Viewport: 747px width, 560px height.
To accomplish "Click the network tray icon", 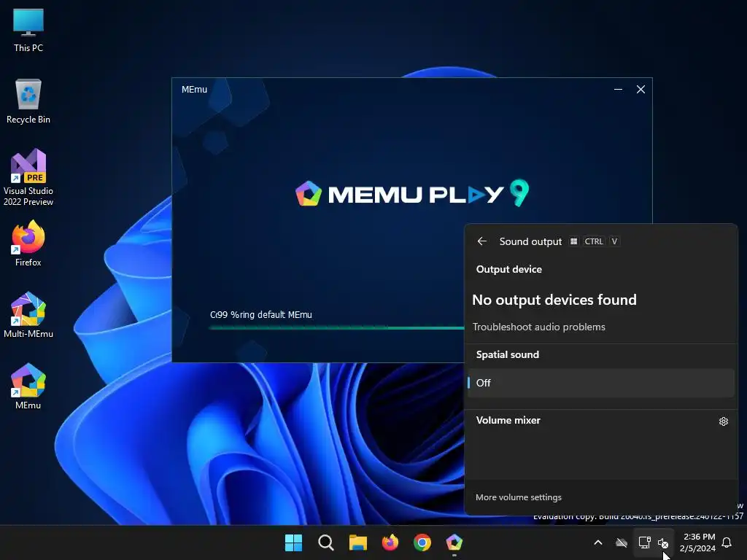I will [x=645, y=542].
